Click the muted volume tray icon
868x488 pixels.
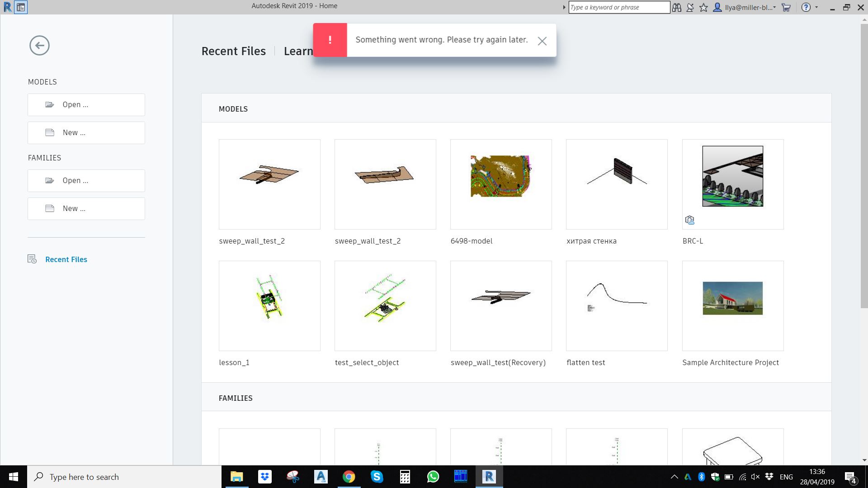click(x=755, y=477)
